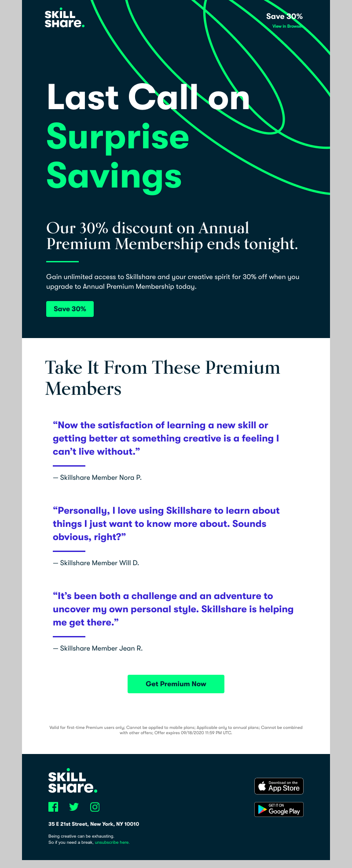This screenshot has width=352, height=868.
Task: Open the Instagram icon in the footer
Action: (x=95, y=807)
